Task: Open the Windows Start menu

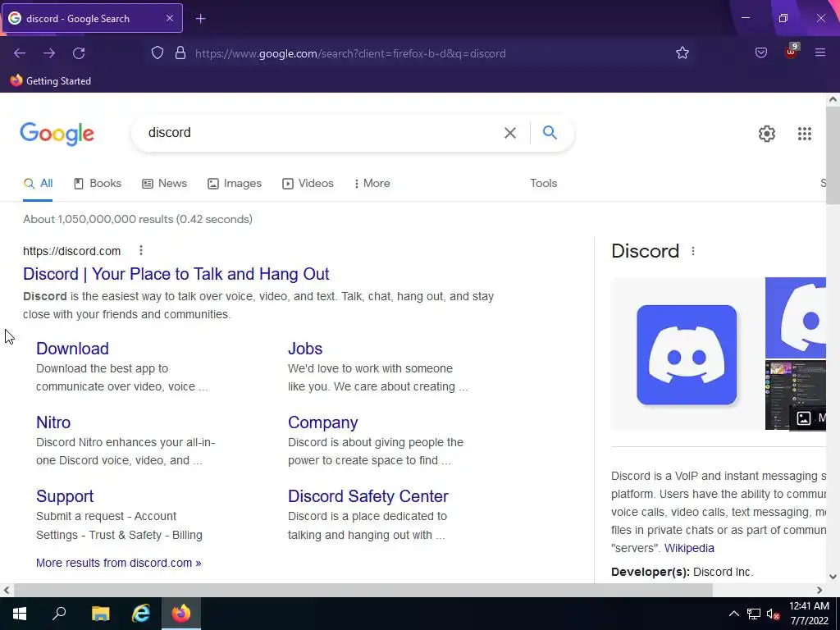Action: click(x=20, y=614)
